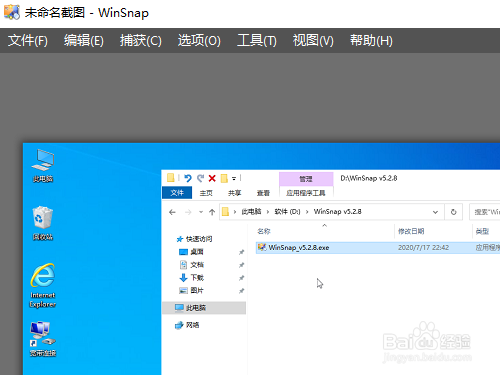The image size is (500, 375).
Task: Click the WinSnap app icon in title bar
Action: coord(12,12)
